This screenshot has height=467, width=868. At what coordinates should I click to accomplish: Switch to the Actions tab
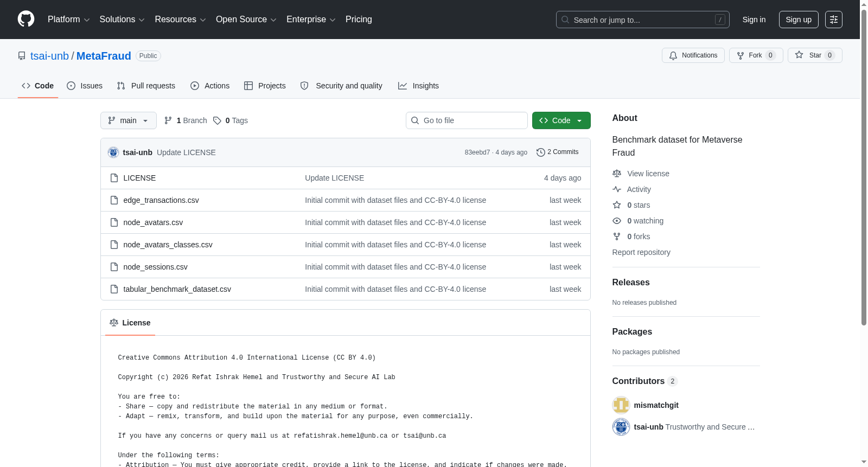210,86
